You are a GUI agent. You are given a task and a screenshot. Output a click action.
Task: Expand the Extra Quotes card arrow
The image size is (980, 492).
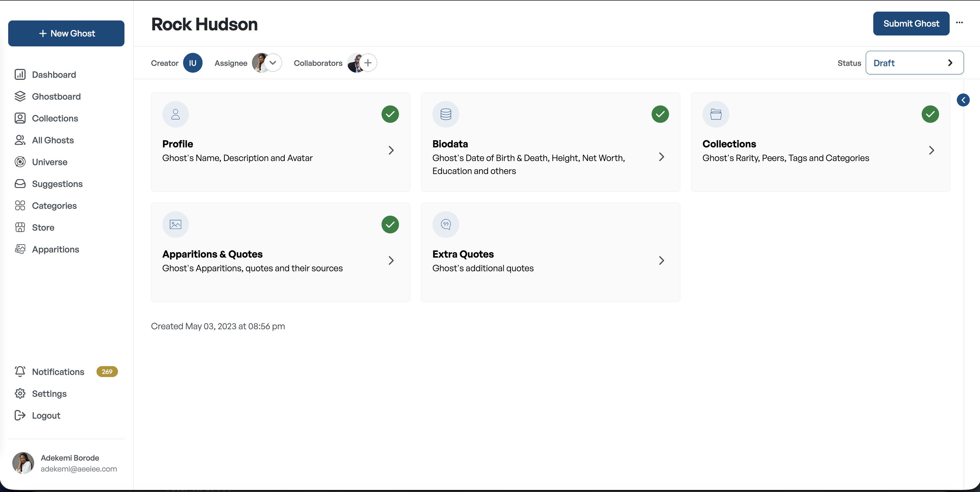662,260
